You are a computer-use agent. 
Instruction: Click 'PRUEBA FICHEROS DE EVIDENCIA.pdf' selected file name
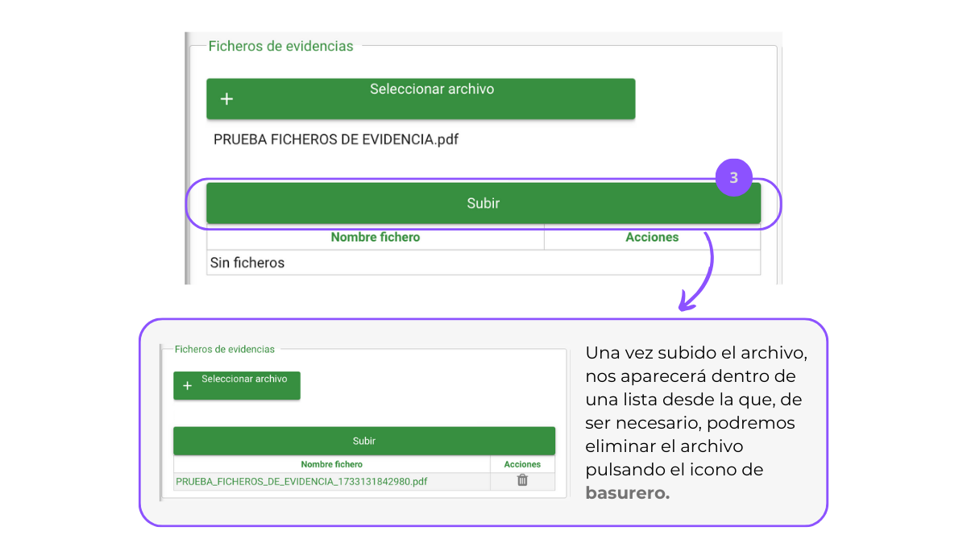coord(336,139)
